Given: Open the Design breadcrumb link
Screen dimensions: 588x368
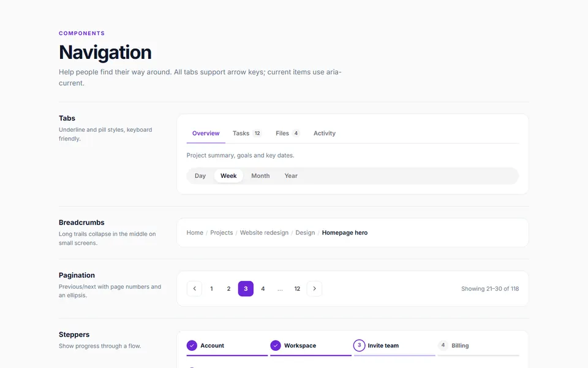Looking at the screenshot, I should [x=305, y=233].
